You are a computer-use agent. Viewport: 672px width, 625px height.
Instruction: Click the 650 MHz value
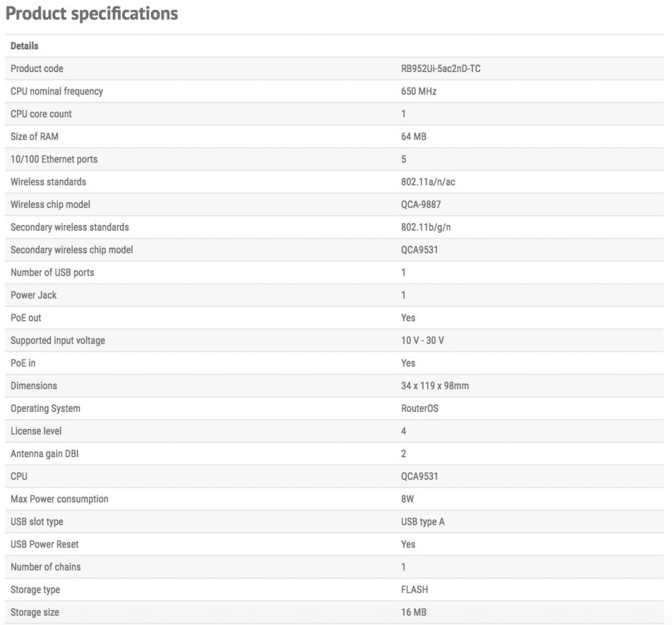click(x=419, y=91)
